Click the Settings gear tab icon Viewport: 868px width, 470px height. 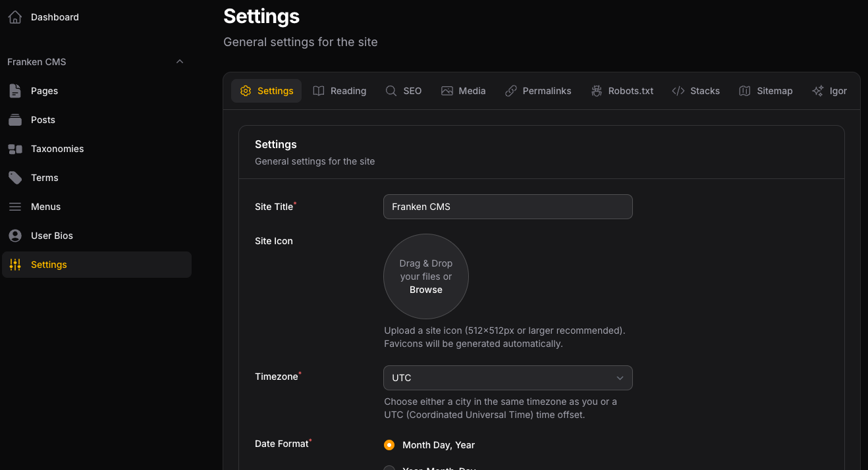tap(246, 91)
